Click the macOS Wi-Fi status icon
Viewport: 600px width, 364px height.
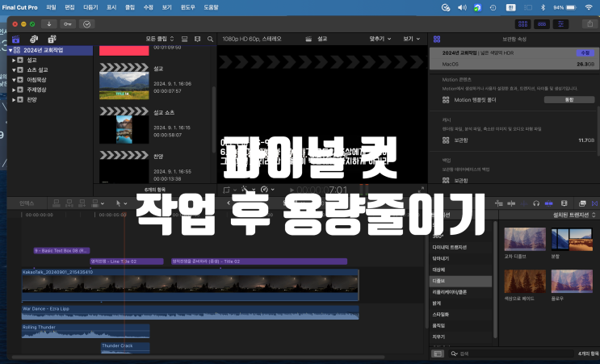pos(589,7)
